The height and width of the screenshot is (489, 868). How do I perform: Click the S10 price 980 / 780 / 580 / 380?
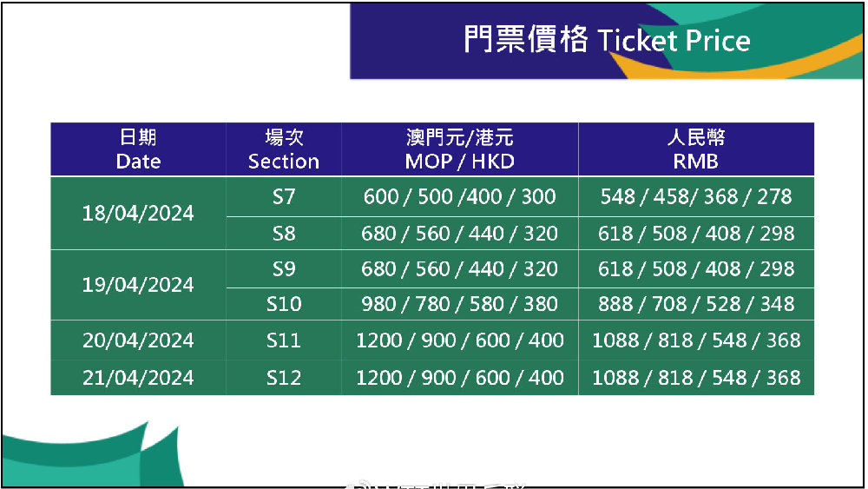pyautogui.click(x=459, y=304)
